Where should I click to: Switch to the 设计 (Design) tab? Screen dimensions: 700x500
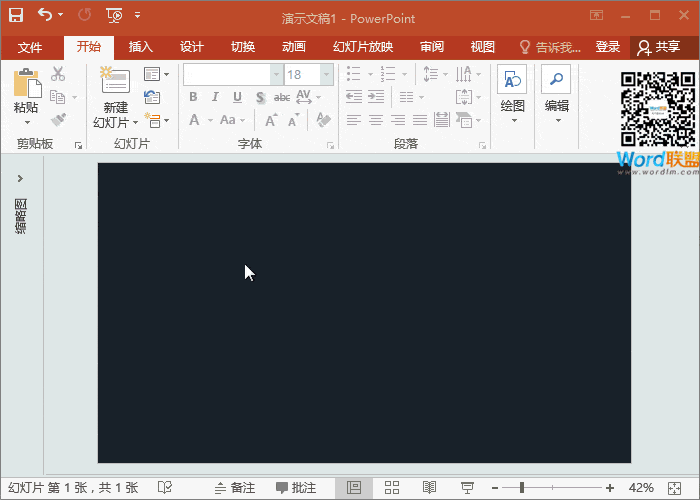click(x=191, y=47)
